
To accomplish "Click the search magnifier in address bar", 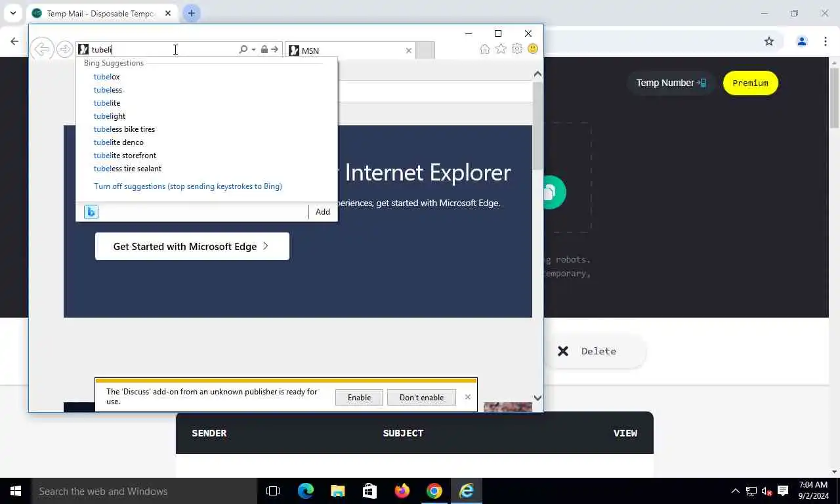I will [x=243, y=49].
